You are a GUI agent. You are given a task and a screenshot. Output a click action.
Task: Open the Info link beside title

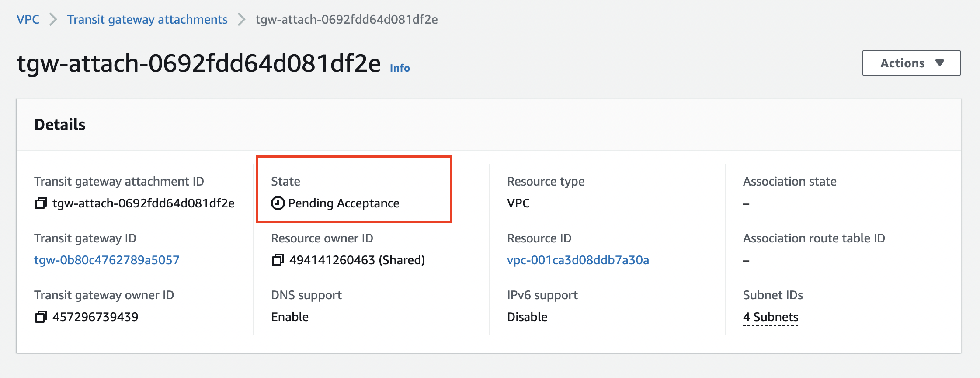pos(400,68)
